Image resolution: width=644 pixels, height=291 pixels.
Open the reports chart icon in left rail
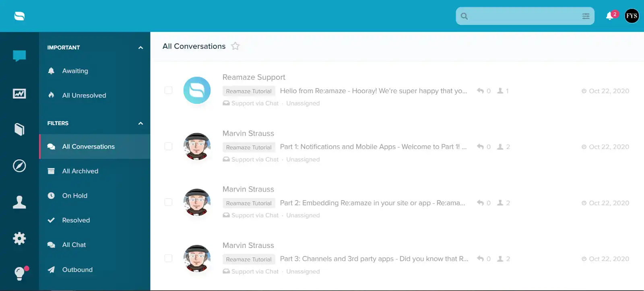click(x=19, y=94)
